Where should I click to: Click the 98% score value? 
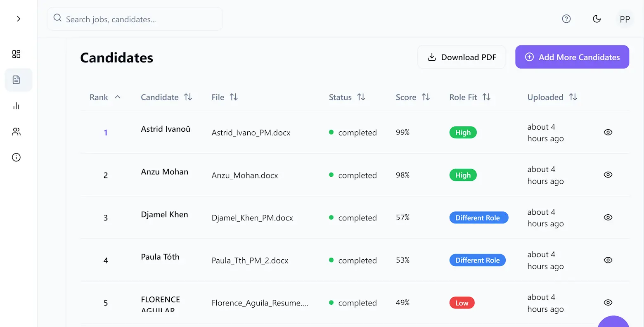click(x=402, y=175)
